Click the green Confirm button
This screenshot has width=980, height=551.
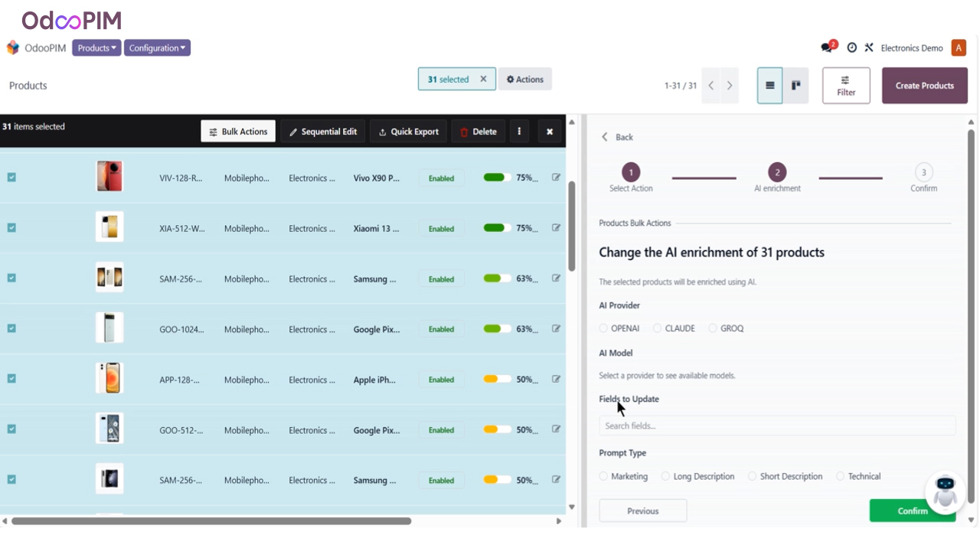point(912,510)
